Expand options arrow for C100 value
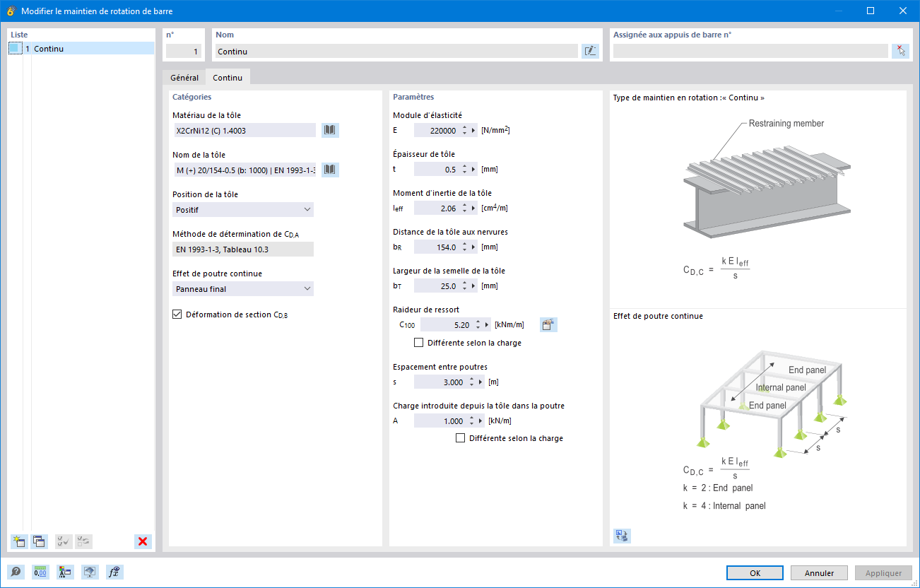The image size is (920, 588). (488, 325)
